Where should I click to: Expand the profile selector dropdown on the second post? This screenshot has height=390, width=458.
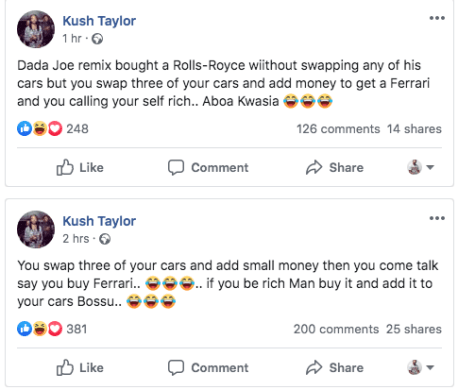point(421,367)
